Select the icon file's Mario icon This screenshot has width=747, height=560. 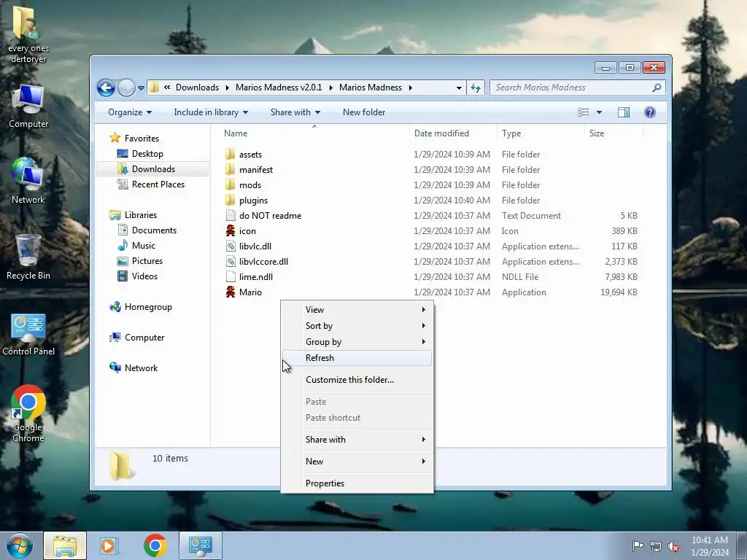coord(231,231)
